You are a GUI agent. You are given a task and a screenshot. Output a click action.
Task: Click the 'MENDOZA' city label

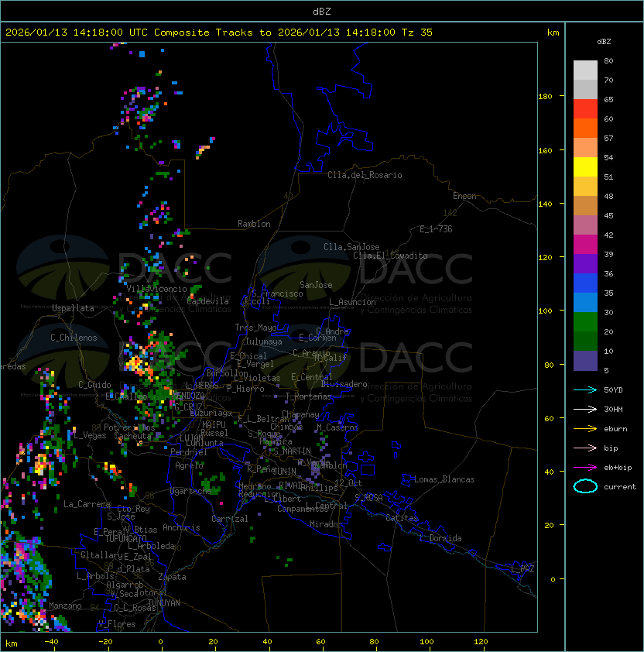189,395
